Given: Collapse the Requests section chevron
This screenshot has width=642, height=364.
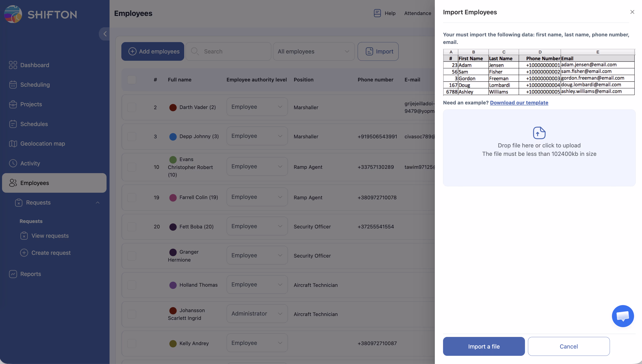Looking at the screenshot, I should coord(97,202).
